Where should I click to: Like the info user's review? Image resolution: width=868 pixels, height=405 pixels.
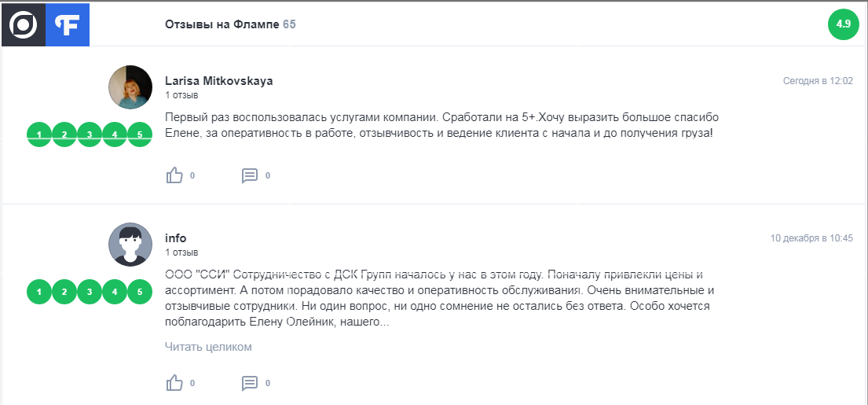pyautogui.click(x=174, y=383)
